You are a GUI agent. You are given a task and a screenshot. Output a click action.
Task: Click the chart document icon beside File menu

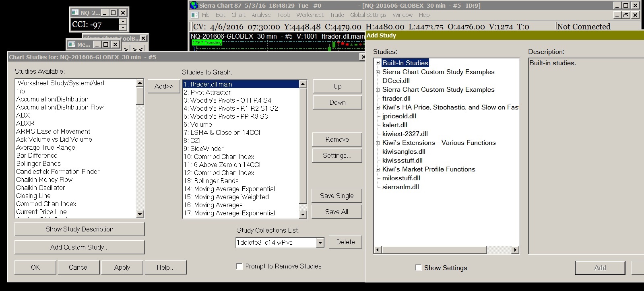coord(195,15)
